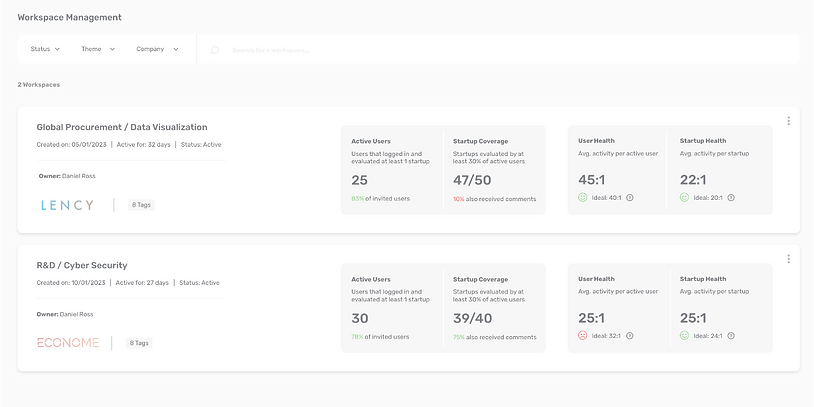The height and width of the screenshot is (407, 814).
Task: Show 8 Tags for the ECONOME workspace
Action: pyautogui.click(x=139, y=343)
